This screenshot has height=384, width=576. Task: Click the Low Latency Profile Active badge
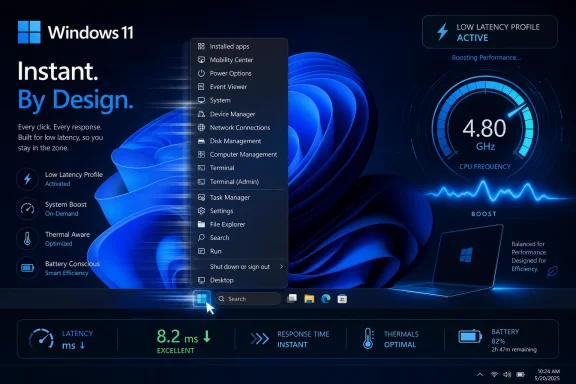click(490, 32)
